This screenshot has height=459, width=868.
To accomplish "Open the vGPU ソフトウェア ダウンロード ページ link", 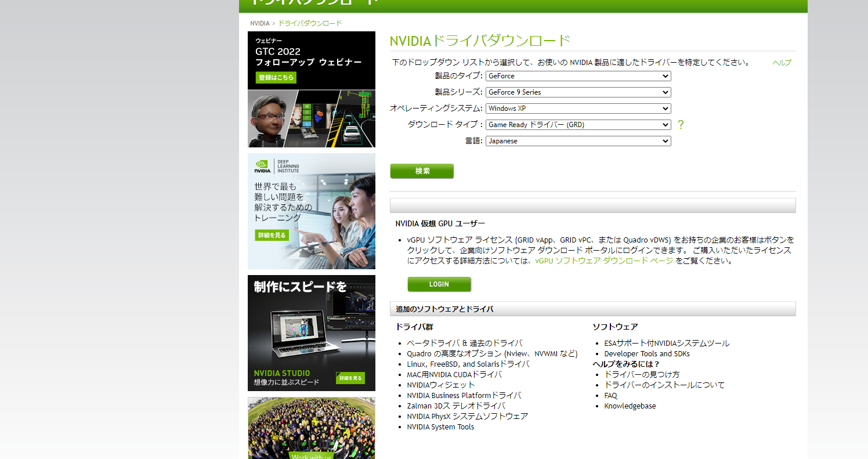I will [x=604, y=261].
